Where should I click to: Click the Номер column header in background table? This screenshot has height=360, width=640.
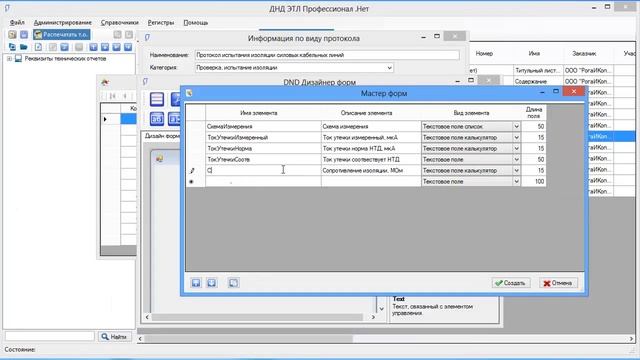tap(484, 53)
